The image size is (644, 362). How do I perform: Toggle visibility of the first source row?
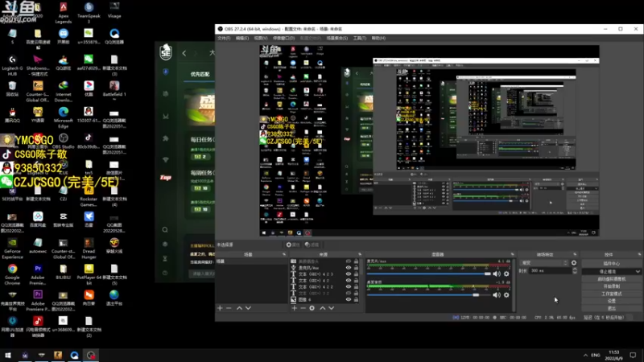[x=349, y=261]
